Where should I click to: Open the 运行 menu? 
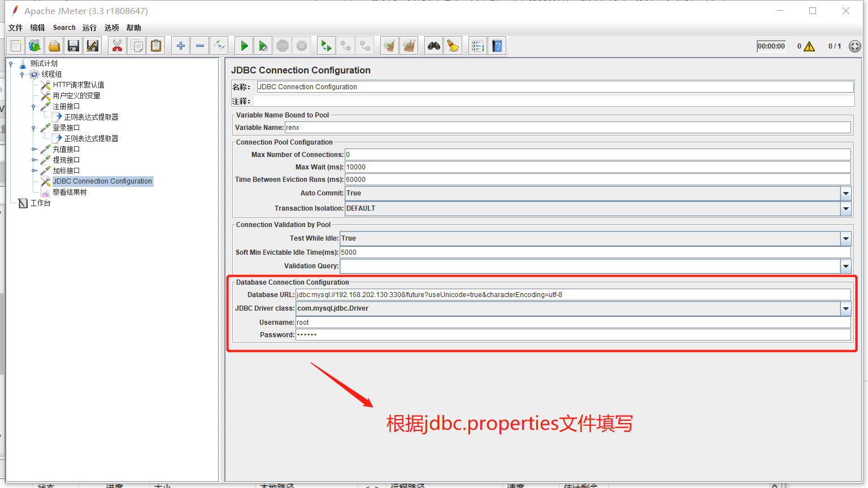pyautogui.click(x=89, y=28)
